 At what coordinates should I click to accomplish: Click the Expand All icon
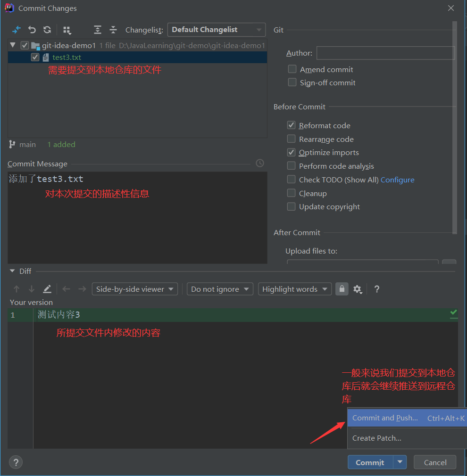point(98,30)
